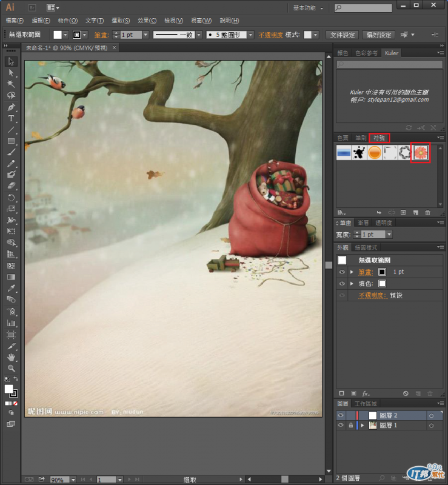Viewport: 448px width, 485px height.
Task: Expand the 填色 row in appearance panel
Action: click(x=352, y=284)
